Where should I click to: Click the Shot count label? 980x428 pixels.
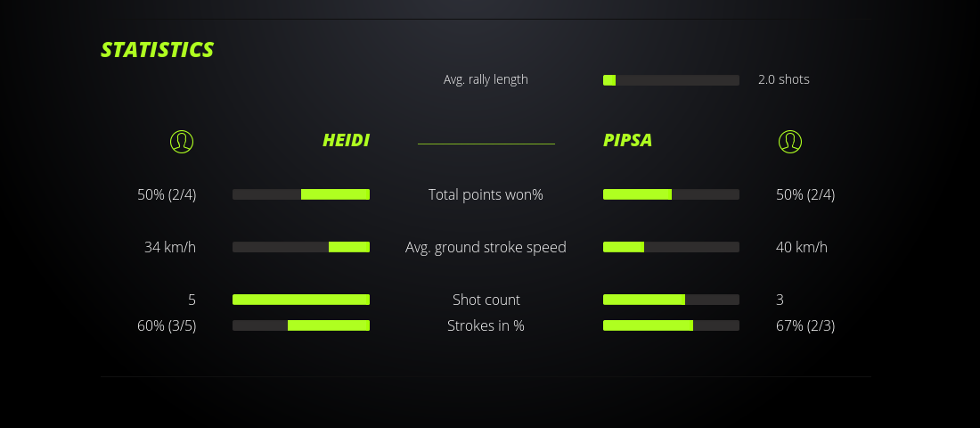(486, 300)
